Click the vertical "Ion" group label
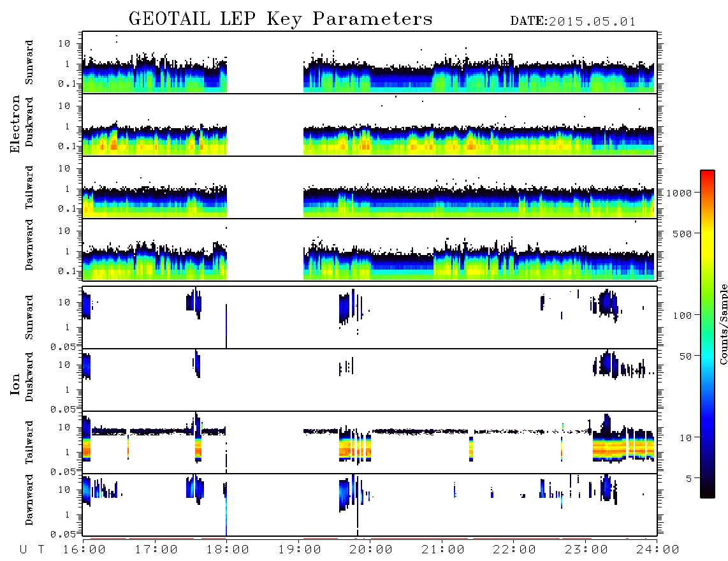 [15, 384]
